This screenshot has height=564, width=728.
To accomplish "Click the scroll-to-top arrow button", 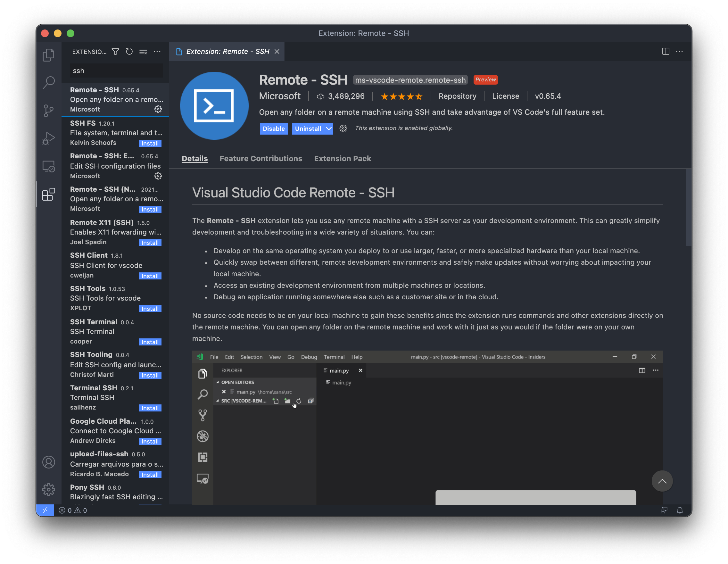I will tap(662, 481).
